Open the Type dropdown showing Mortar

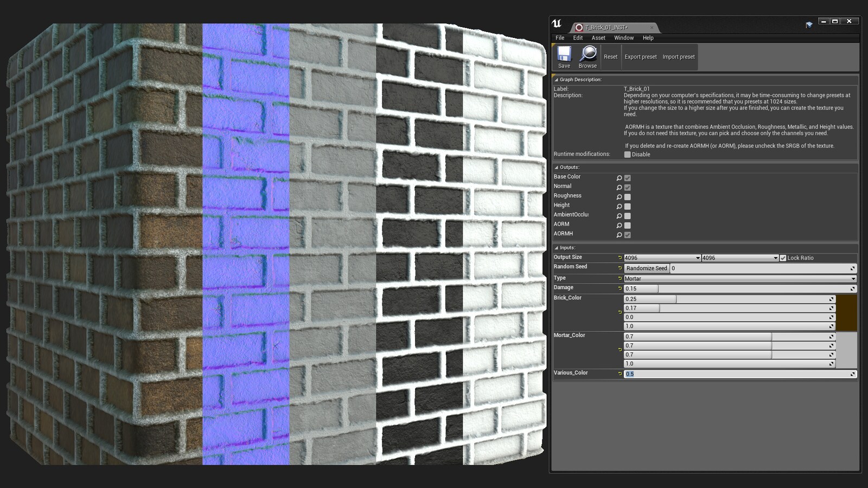coord(740,279)
